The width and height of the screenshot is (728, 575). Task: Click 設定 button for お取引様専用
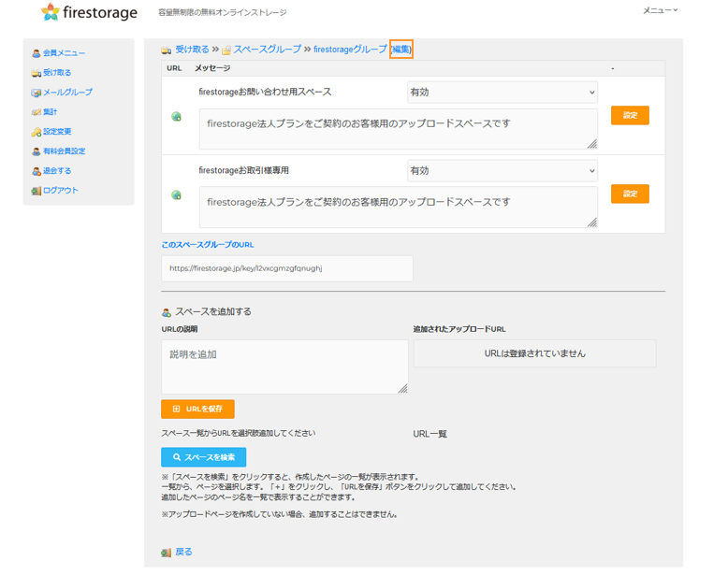pyautogui.click(x=630, y=194)
